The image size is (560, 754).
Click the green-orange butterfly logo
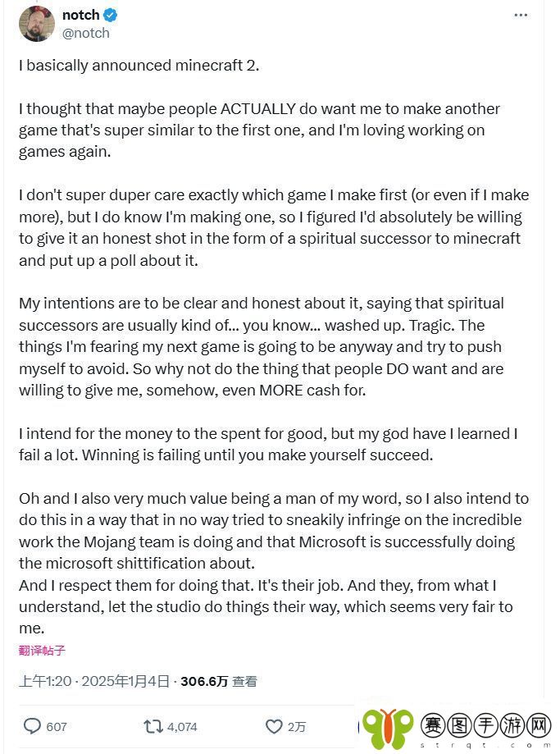388,728
